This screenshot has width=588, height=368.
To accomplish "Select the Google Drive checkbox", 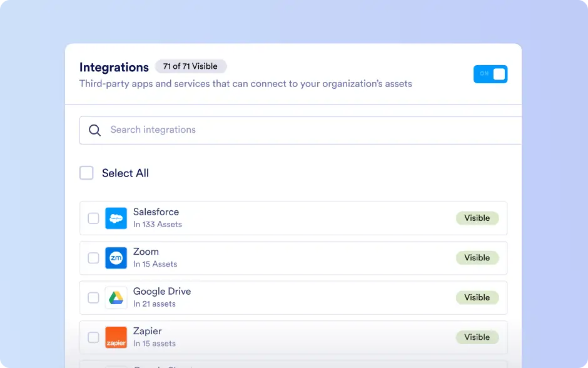I will (93, 298).
